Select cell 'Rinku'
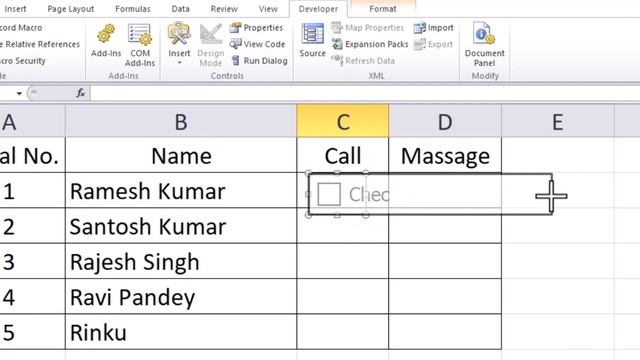 click(x=181, y=332)
